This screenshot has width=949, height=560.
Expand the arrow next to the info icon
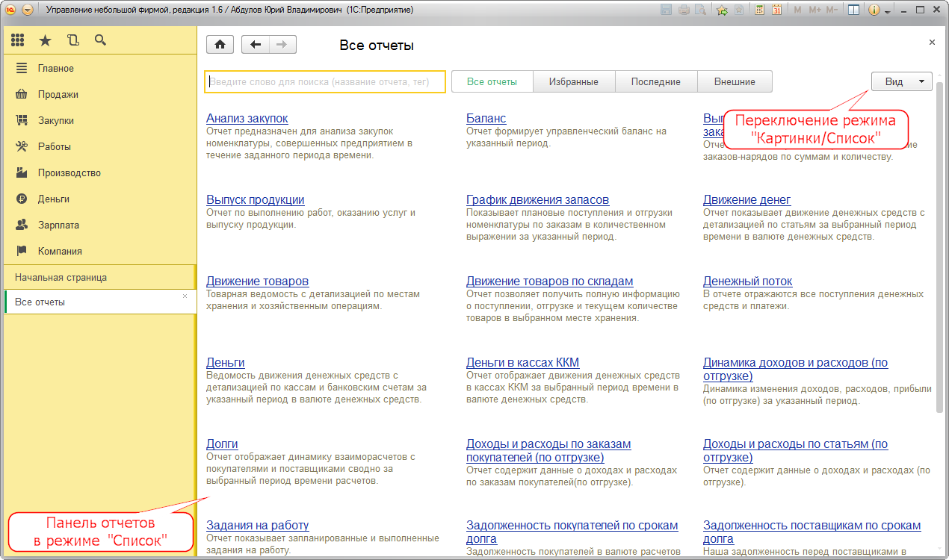pyautogui.click(x=887, y=11)
